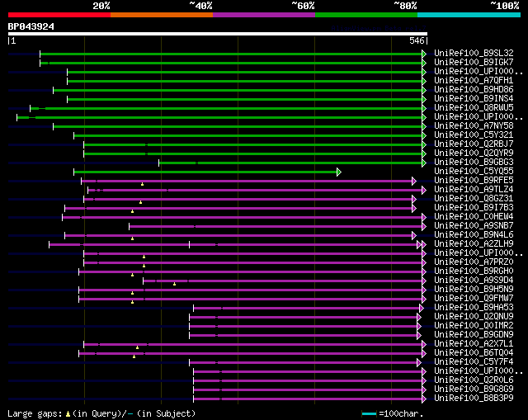The height and width of the screenshot is (420, 528).
Task: Click the green arrowhead ending the C5YQ55 alignment
Action: pos(339,172)
